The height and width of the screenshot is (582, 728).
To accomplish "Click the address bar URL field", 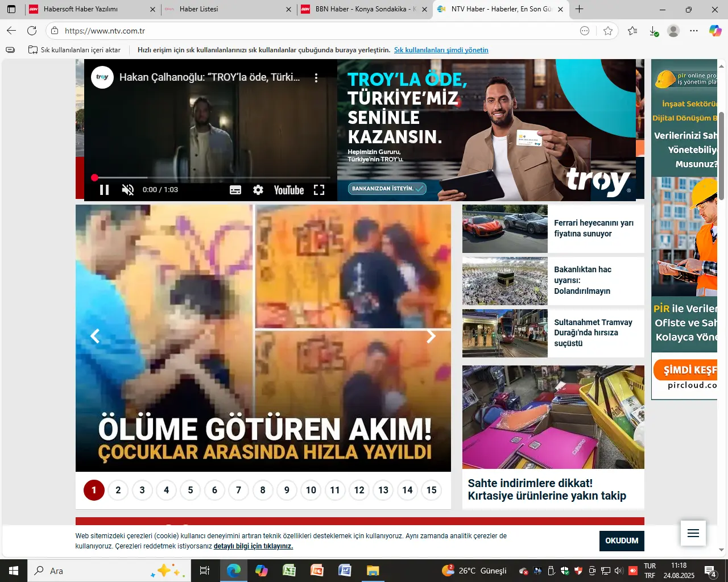I will click(318, 31).
